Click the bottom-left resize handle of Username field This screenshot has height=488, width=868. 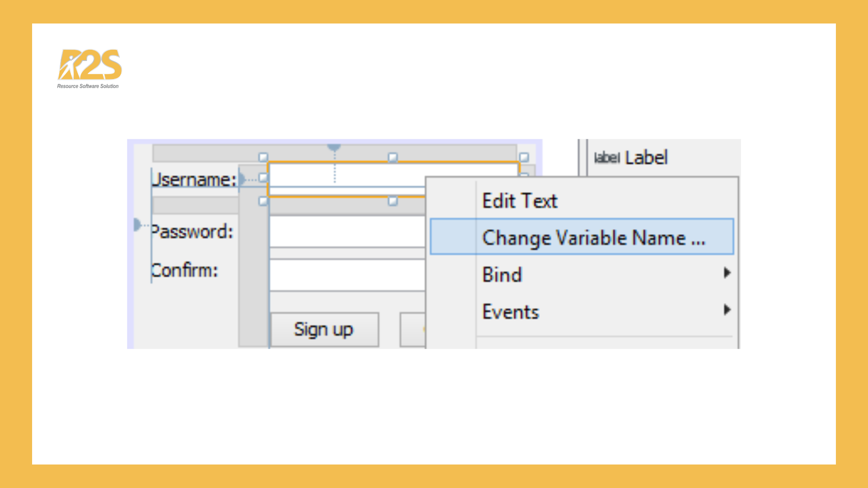click(x=263, y=201)
